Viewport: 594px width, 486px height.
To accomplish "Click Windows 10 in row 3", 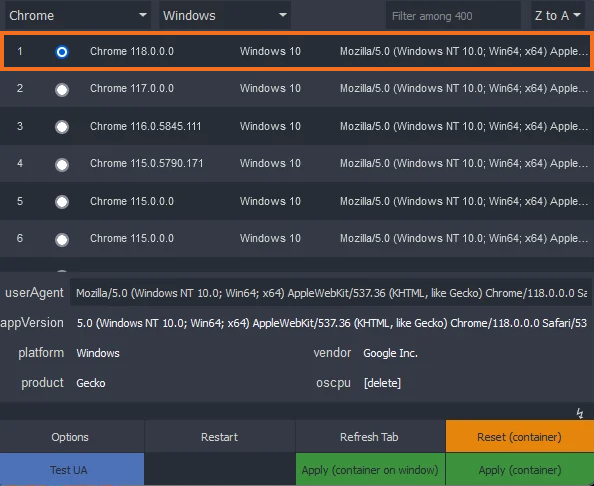I will [270, 126].
